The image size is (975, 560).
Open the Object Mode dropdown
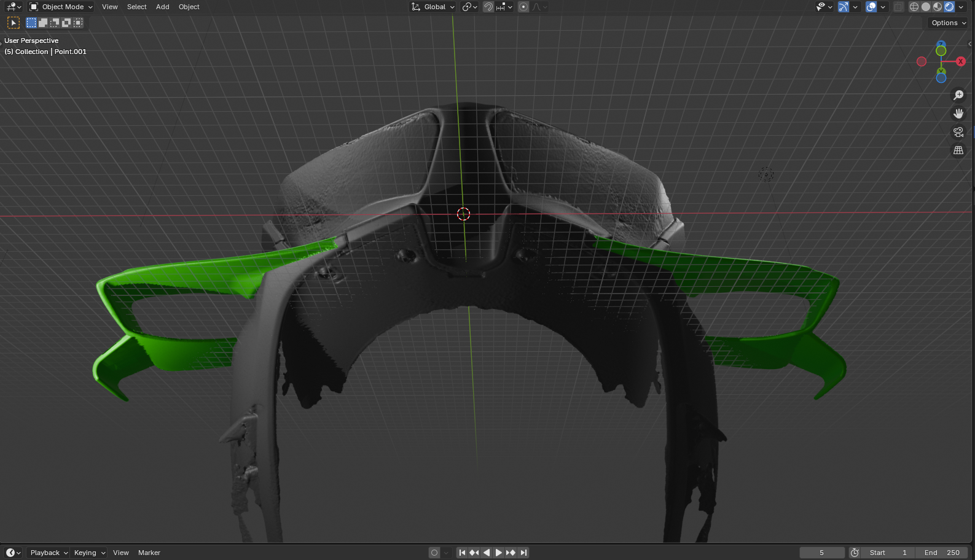(61, 7)
